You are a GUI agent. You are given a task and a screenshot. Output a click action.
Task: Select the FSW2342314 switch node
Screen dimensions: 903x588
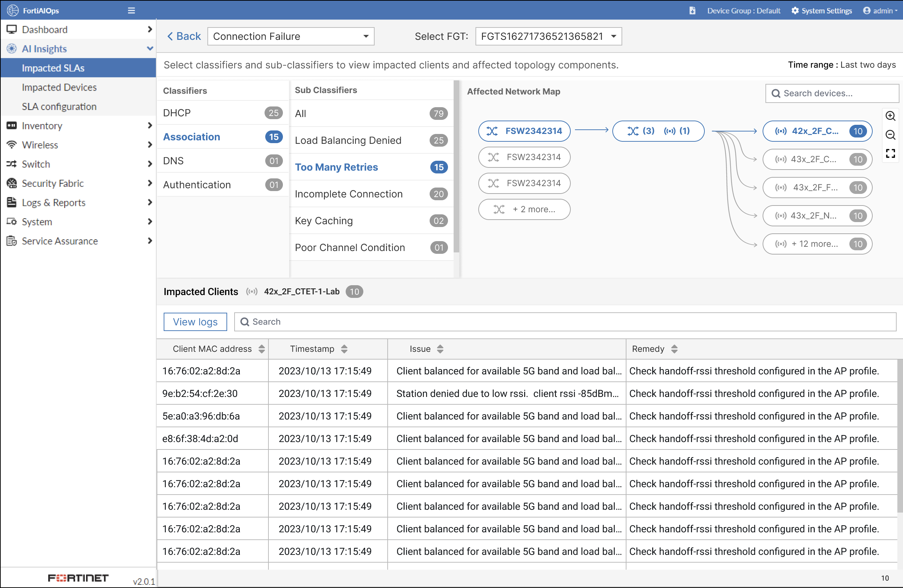(x=524, y=131)
